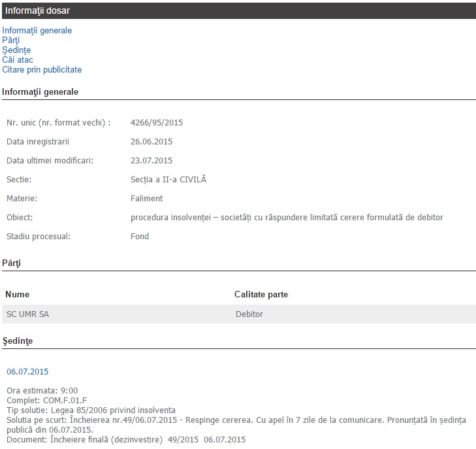The width and height of the screenshot is (476, 449).
Task: Click the Faliment matter value
Action: tap(147, 198)
